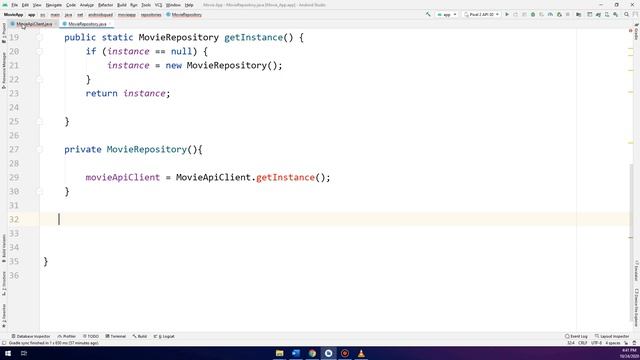Open the Build menu
640x360 pixels.
point(122,5)
